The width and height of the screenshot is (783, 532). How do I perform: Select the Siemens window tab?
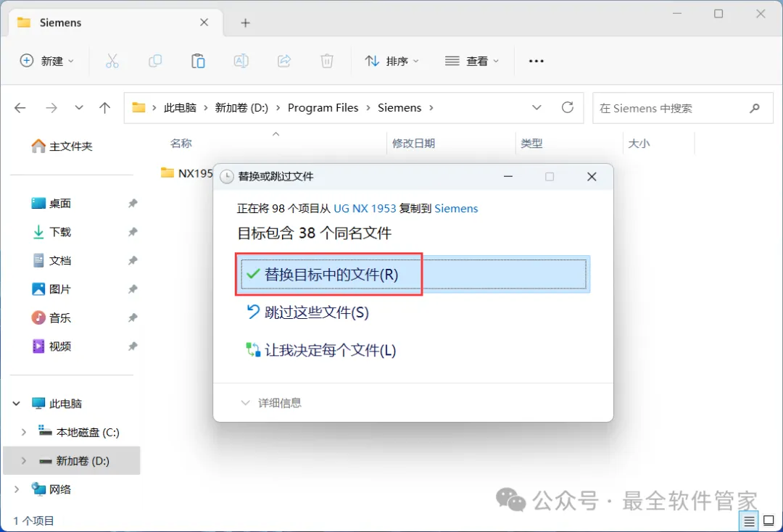tap(115, 22)
